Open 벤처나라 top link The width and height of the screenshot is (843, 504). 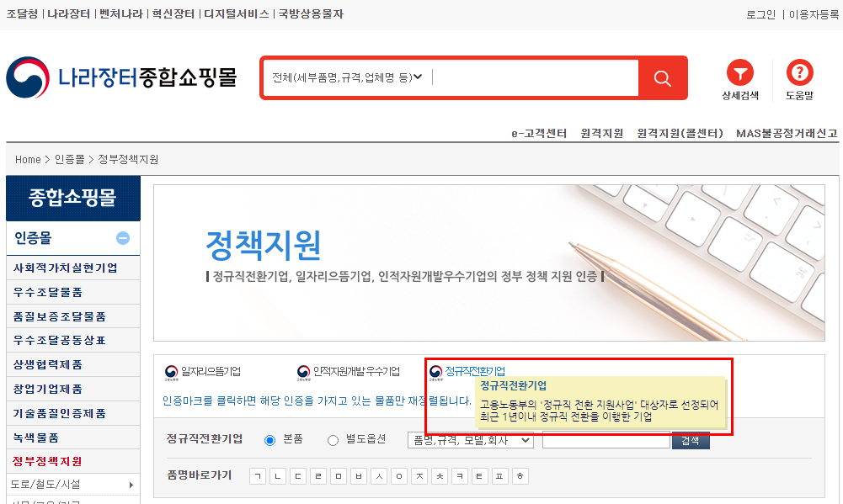121,14
